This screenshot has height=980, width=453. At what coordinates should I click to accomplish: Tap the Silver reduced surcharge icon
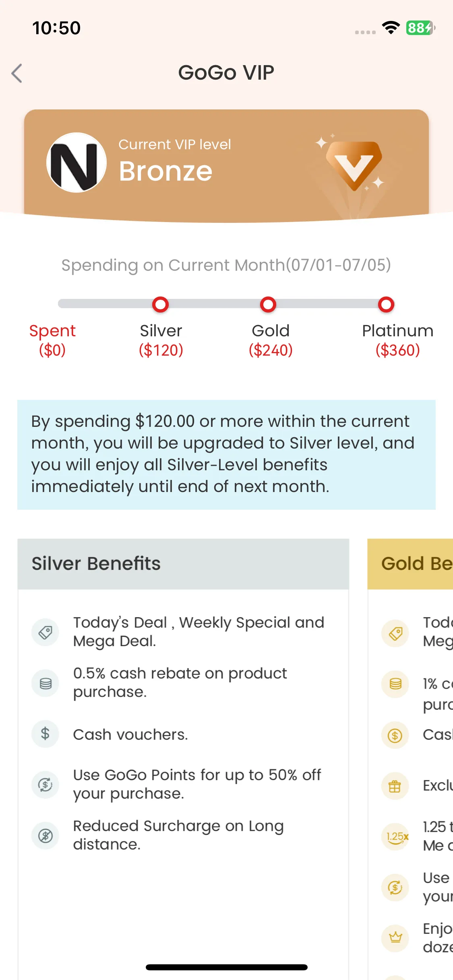(x=46, y=836)
